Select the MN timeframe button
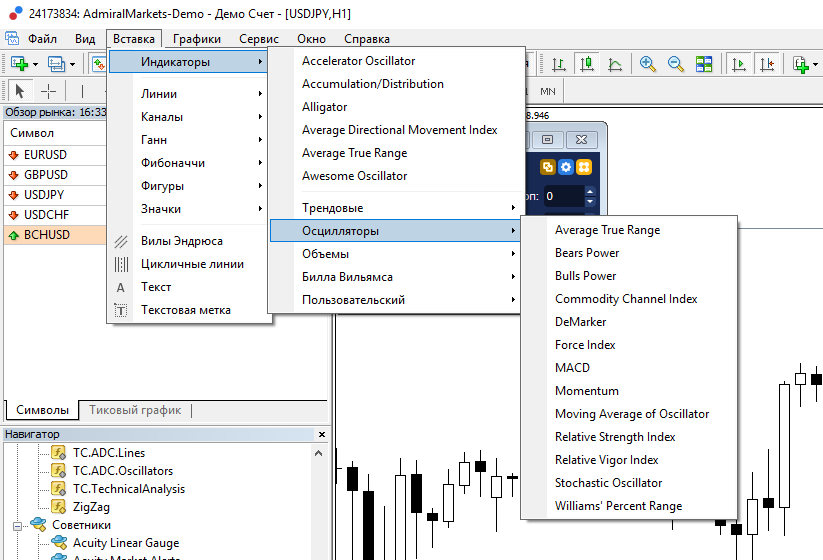This screenshot has width=823, height=560. 547,91
